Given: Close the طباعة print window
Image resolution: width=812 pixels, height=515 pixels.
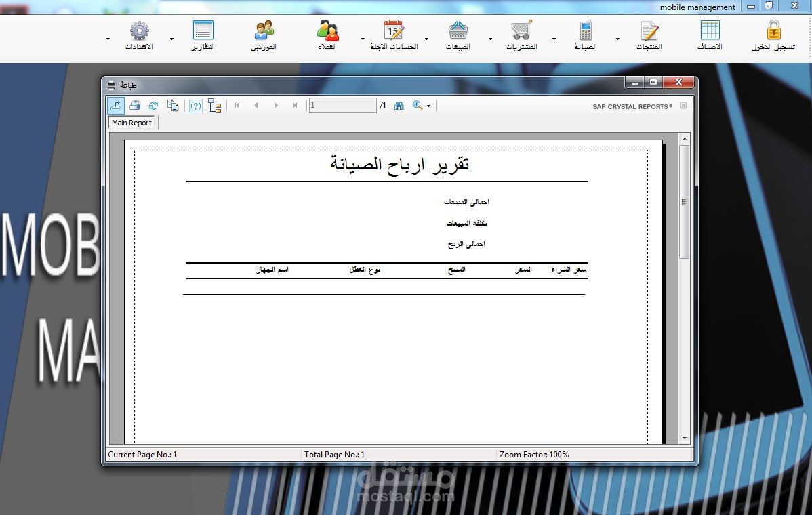Looking at the screenshot, I should pos(679,82).
